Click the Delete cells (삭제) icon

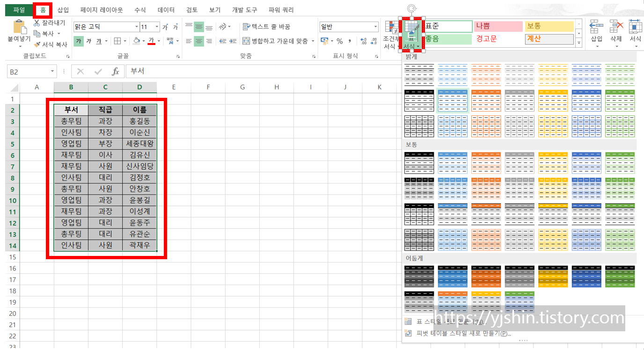[x=616, y=34]
